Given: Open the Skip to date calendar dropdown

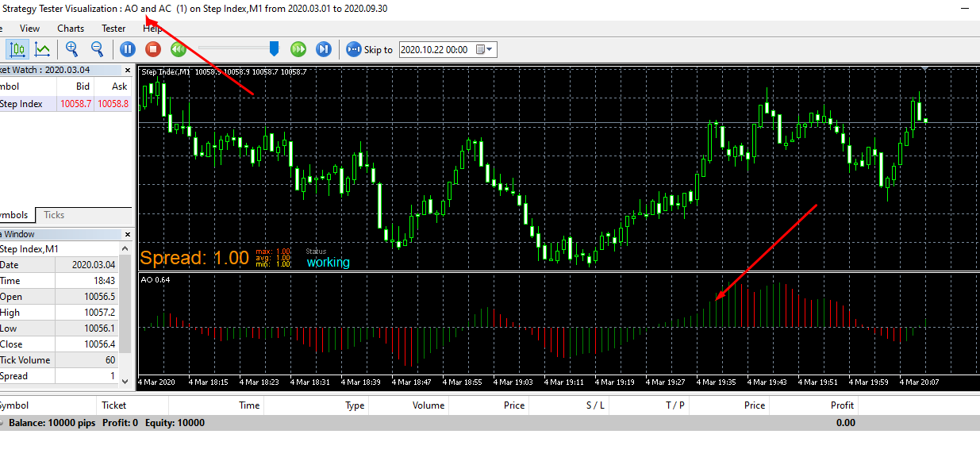Looking at the screenshot, I should click(x=484, y=49).
